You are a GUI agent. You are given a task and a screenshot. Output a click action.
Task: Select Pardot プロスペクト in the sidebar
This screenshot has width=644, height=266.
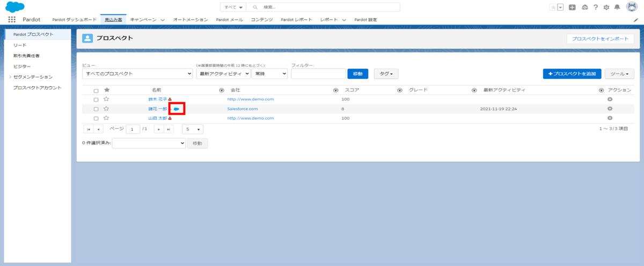36,34
